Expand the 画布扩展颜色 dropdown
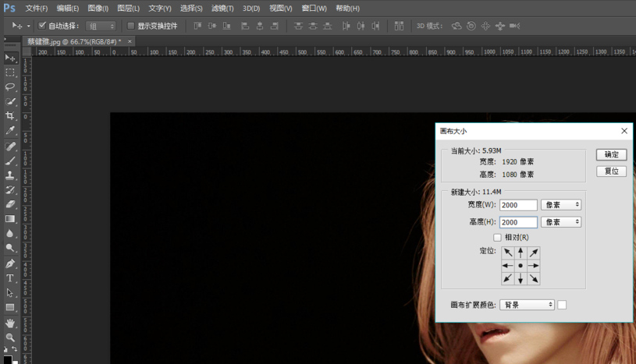Image resolution: width=636 pixels, height=364 pixels. [x=527, y=305]
